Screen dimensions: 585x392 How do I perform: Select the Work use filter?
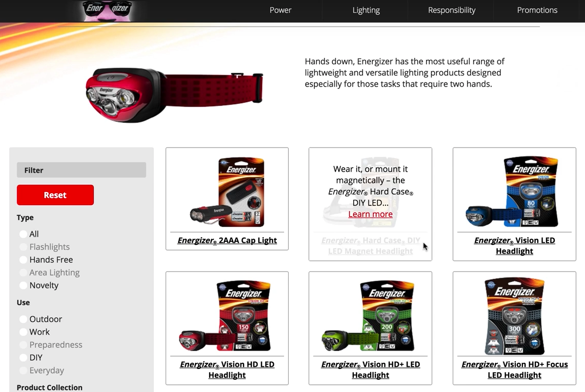(23, 332)
